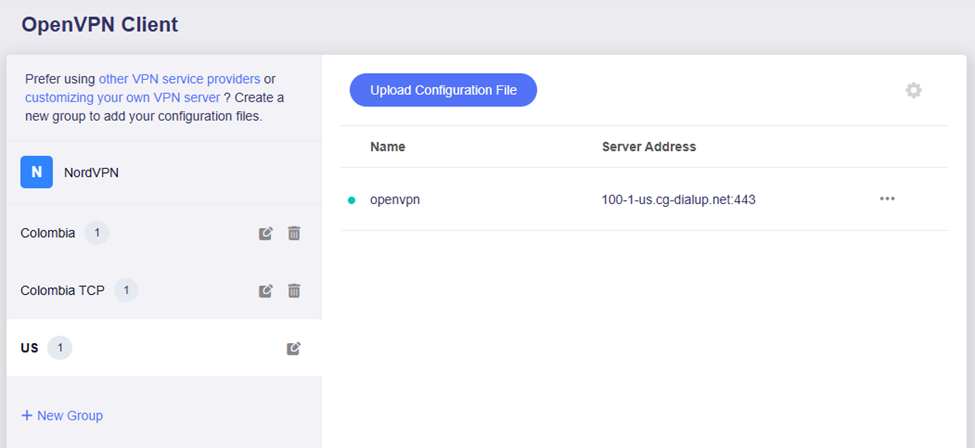The height and width of the screenshot is (448, 975).
Task: Open the other VPN service providers link
Action: [x=179, y=79]
